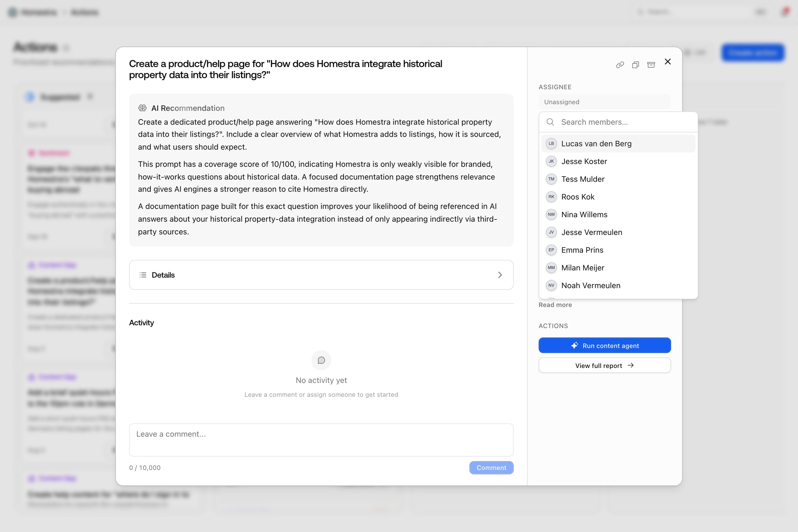Image resolution: width=798 pixels, height=532 pixels.
Task: Click Read more link
Action: click(x=555, y=305)
